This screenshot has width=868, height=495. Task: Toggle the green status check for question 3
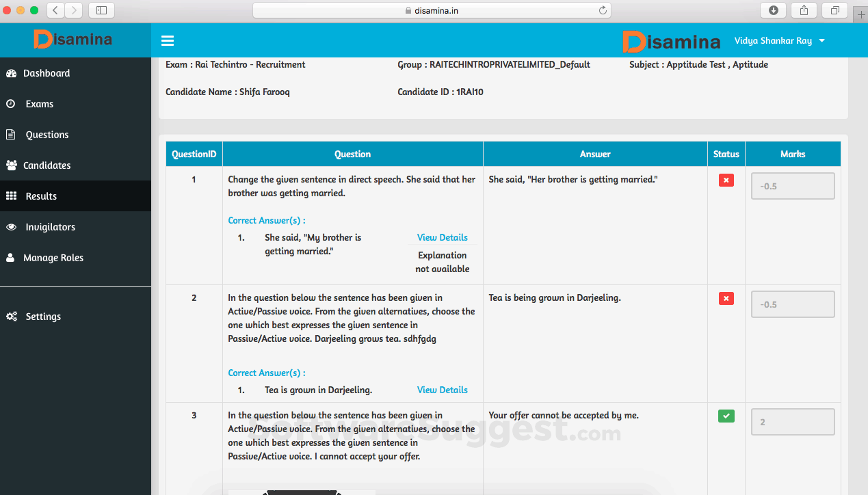pyautogui.click(x=726, y=416)
